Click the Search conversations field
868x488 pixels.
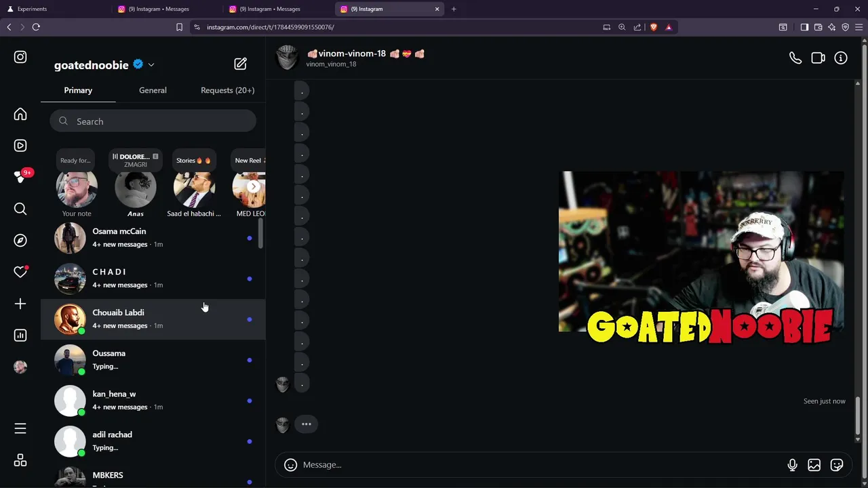(x=153, y=121)
